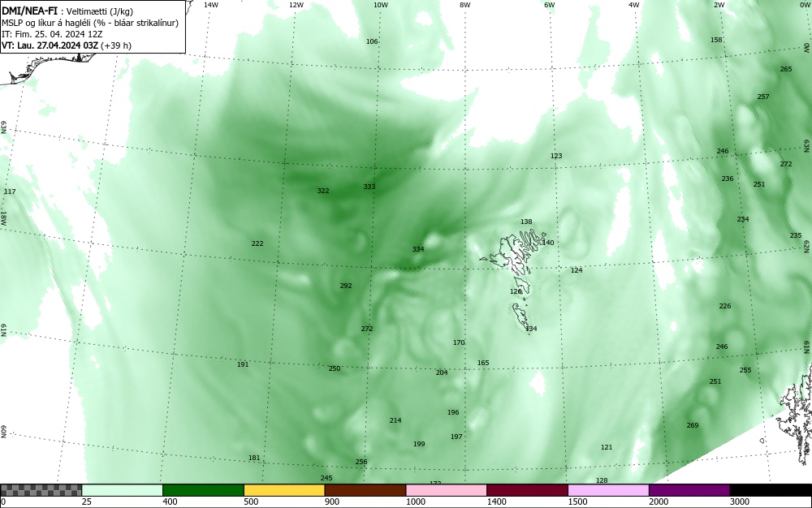This screenshot has width=812, height=508.
Task: Click the grey checkered 0–25 legend swatch
Action: click(41, 490)
